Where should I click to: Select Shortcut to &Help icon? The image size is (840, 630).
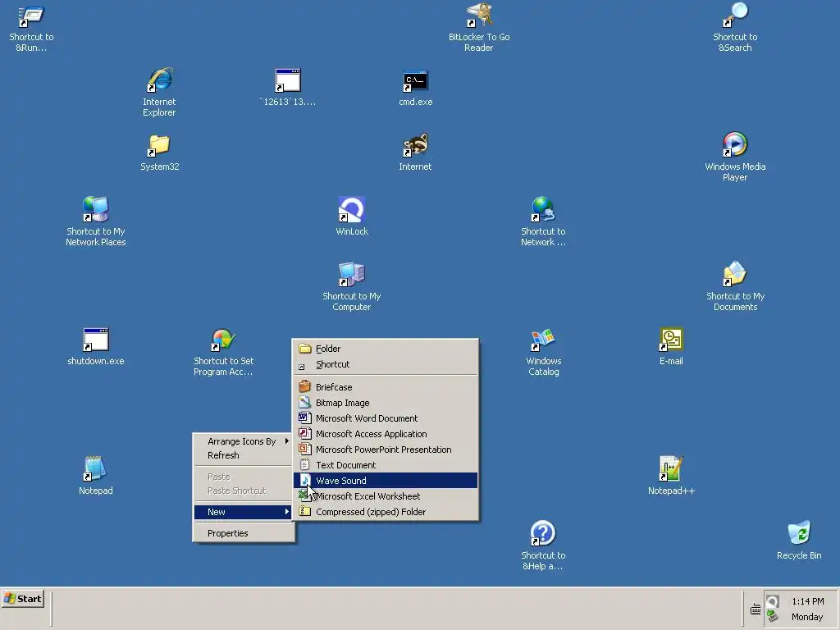point(543,546)
